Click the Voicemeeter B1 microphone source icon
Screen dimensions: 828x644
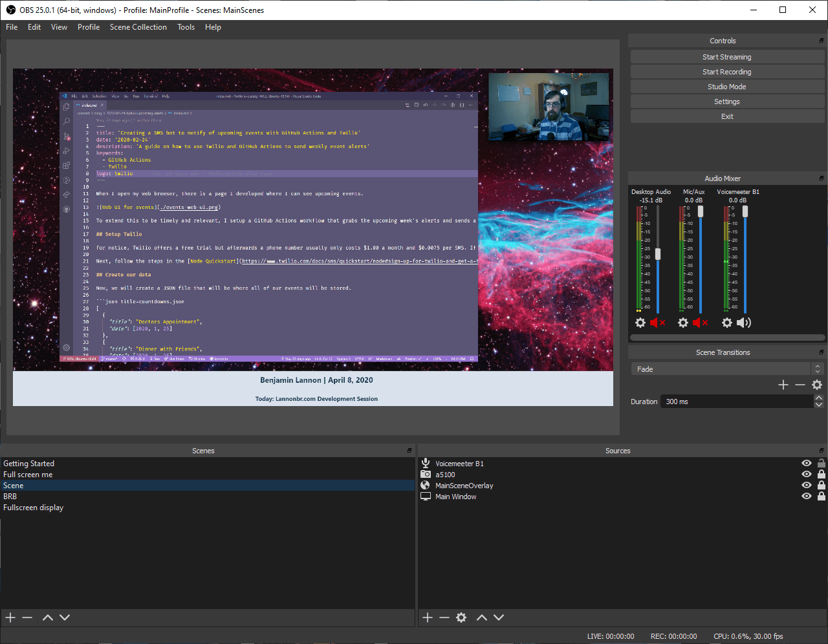point(426,463)
